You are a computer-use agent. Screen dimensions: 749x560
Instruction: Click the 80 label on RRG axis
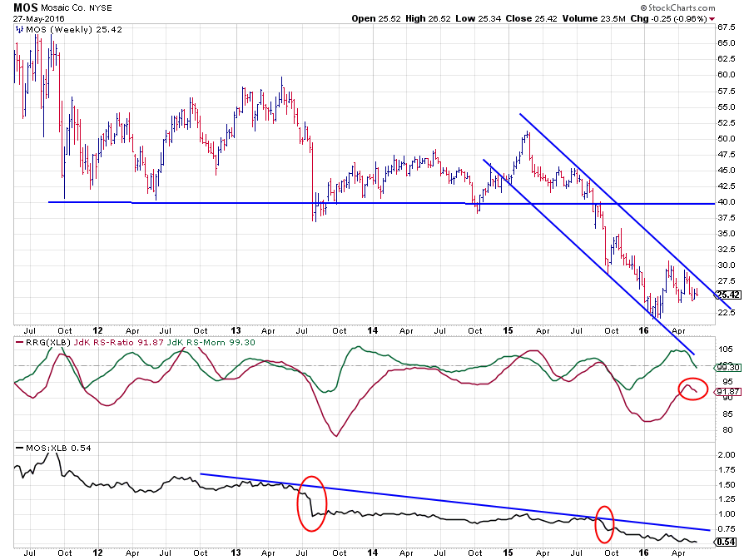pyautogui.click(x=727, y=430)
